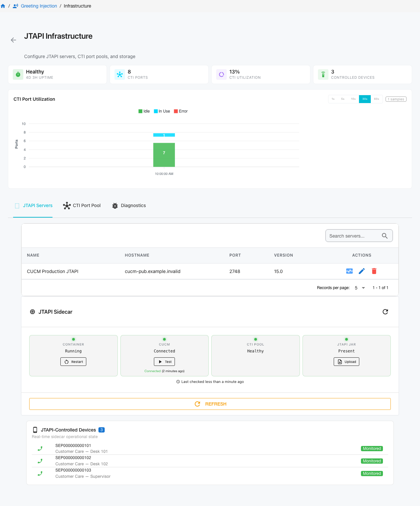
Task: Click the CTI Utilization ring icon
Action: tap(221, 74)
